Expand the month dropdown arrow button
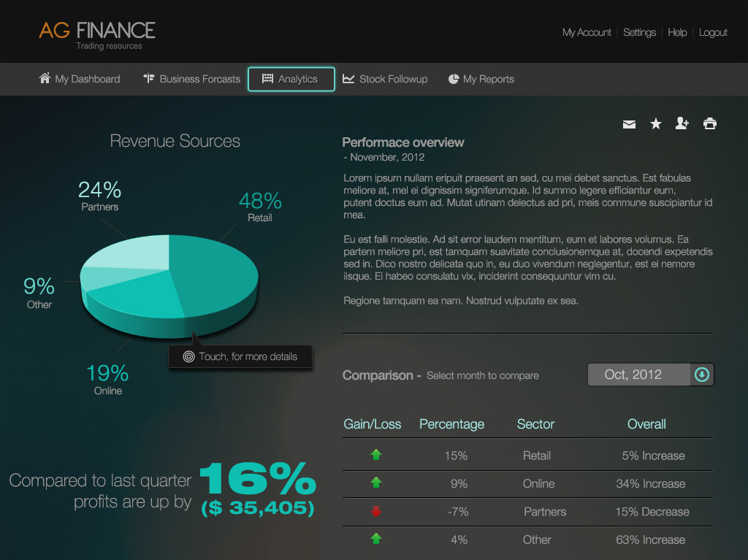 click(x=701, y=375)
